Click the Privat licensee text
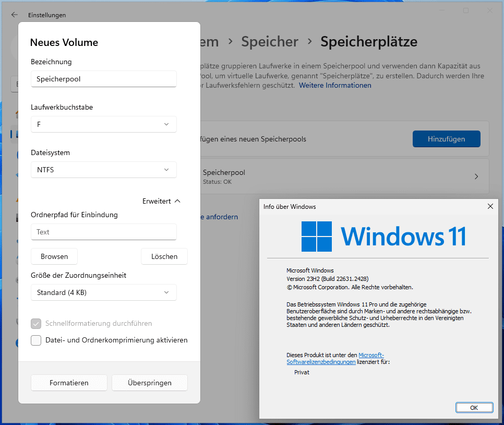Screen dimensions: 504x425 pyautogui.click(x=302, y=372)
